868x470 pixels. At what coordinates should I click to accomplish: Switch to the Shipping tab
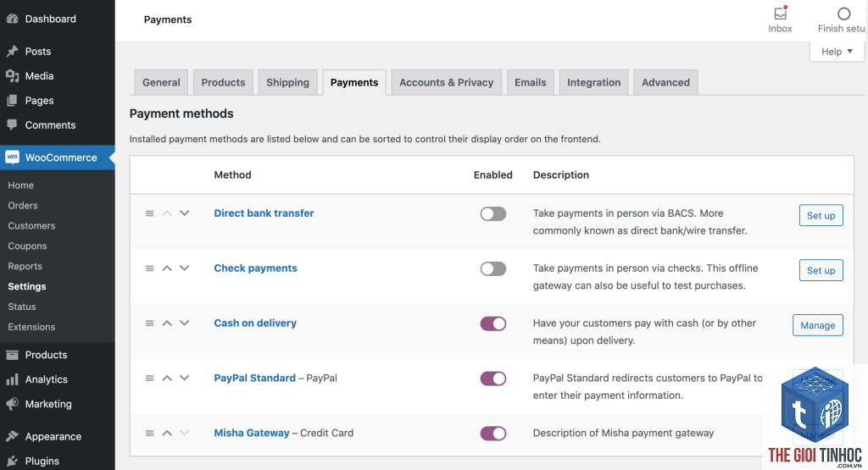(x=288, y=82)
